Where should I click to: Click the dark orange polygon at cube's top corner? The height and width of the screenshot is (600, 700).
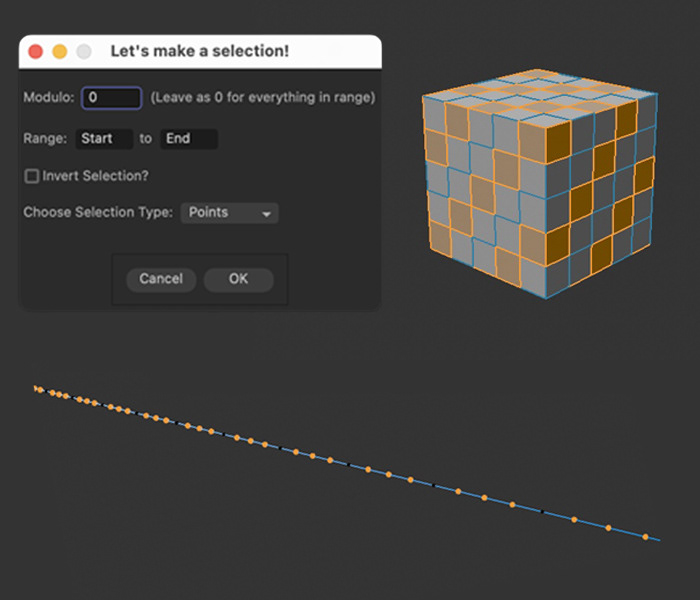558,142
